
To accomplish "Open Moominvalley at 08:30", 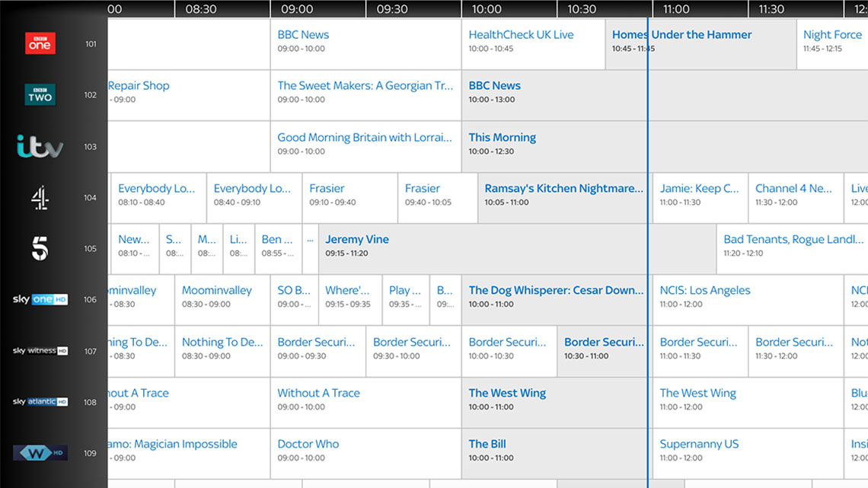I will (x=222, y=299).
